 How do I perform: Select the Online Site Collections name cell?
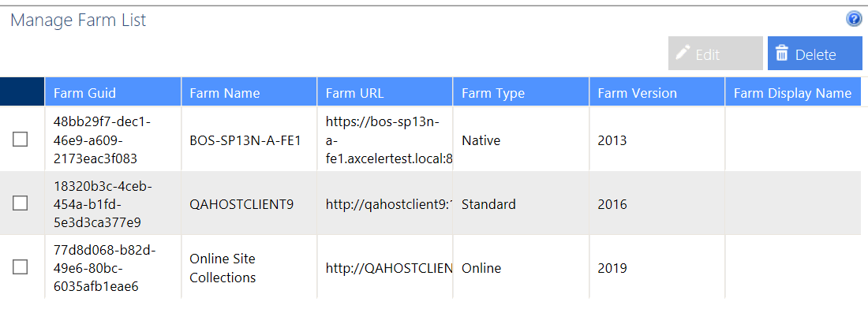click(249, 267)
